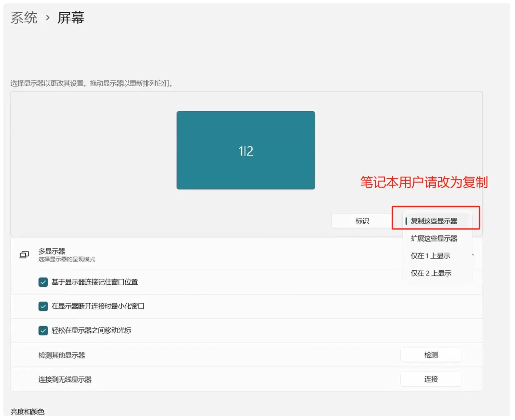Click the breadcrumb arrow after 系统

pyautogui.click(x=48, y=18)
